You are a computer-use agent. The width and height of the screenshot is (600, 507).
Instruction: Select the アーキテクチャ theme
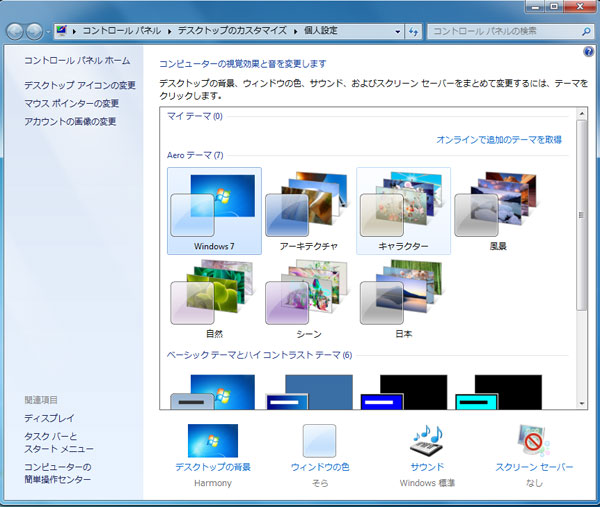tap(309, 211)
